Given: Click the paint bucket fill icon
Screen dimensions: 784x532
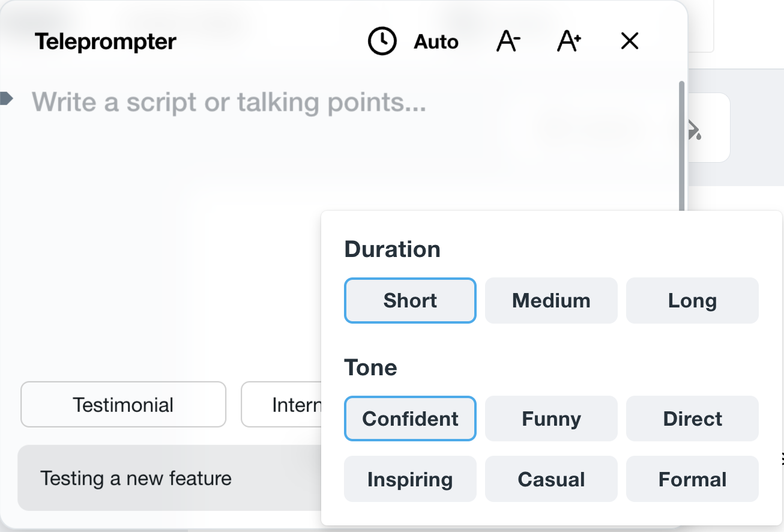Looking at the screenshot, I should (x=695, y=128).
